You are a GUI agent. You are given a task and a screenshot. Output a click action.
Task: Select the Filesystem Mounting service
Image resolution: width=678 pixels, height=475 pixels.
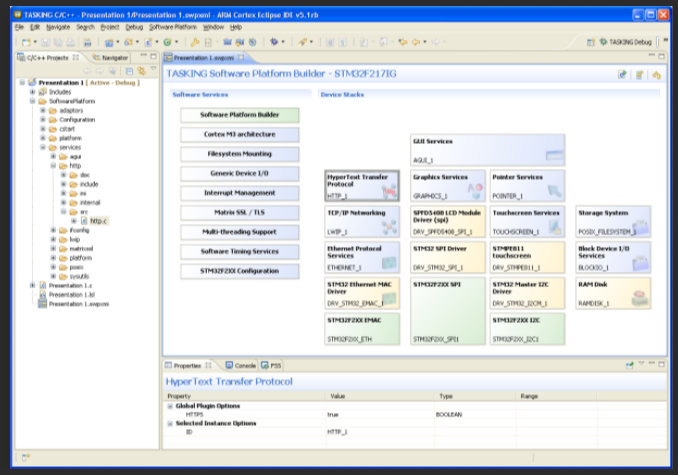point(240,154)
